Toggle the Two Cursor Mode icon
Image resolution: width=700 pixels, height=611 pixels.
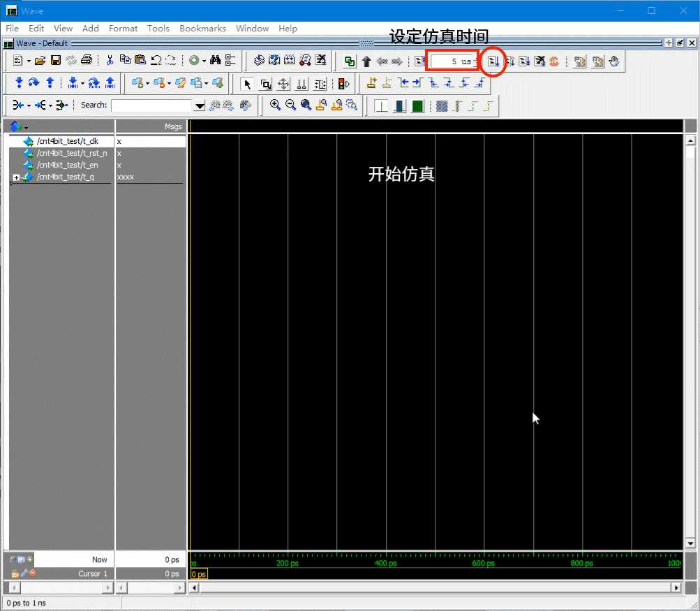click(301, 84)
